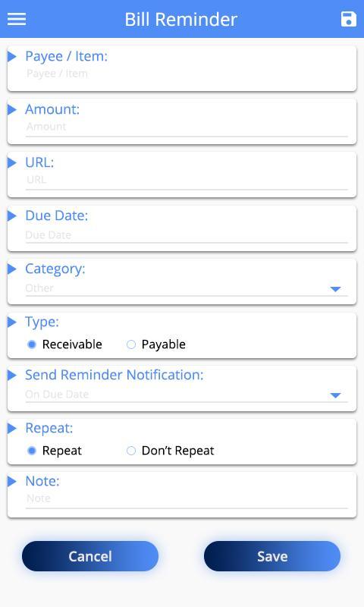
Task: Select the Receivable radio option
Action: (32, 344)
